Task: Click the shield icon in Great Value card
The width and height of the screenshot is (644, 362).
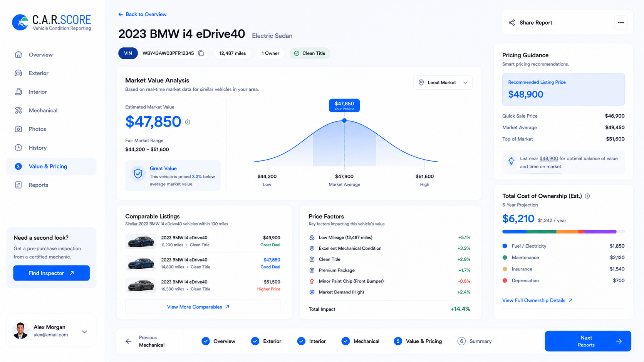Action: [138, 174]
